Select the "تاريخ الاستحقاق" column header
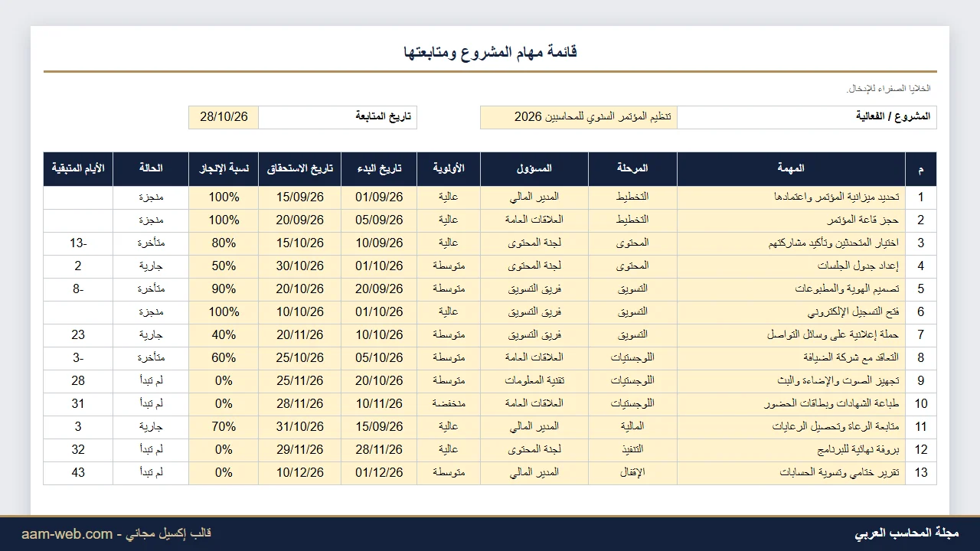Image resolution: width=980 pixels, height=551 pixels. click(x=300, y=168)
